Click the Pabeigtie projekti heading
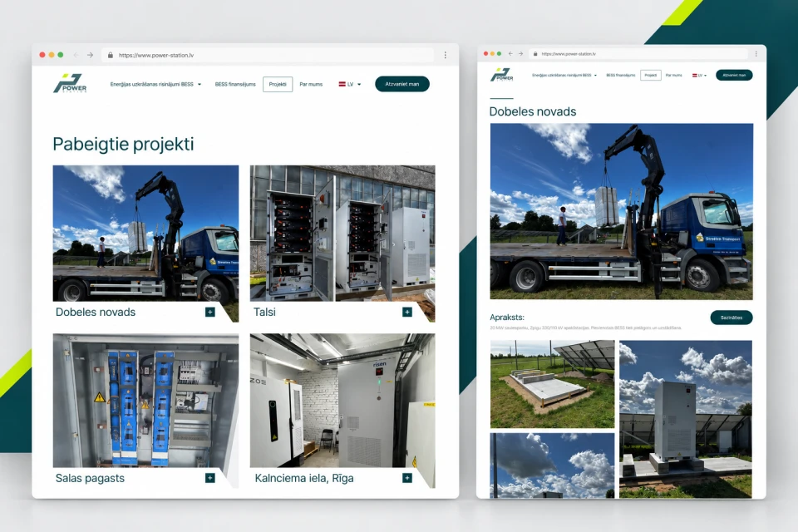 click(x=123, y=144)
